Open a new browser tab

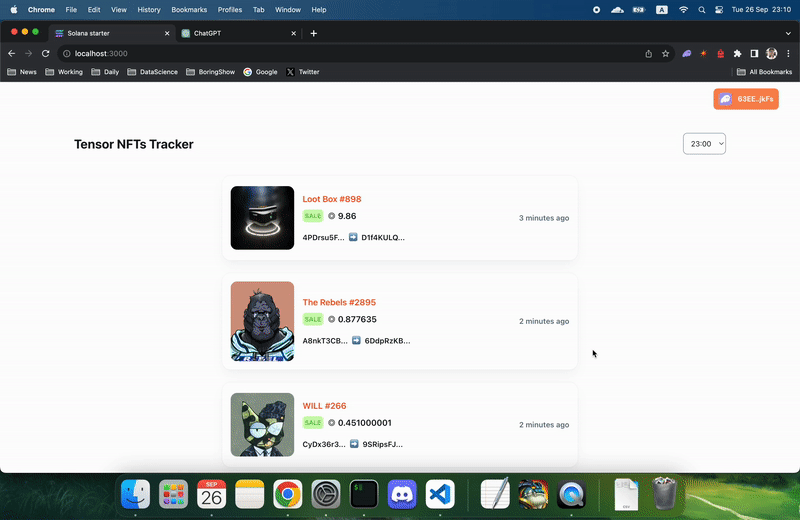click(x=314, y=33)
